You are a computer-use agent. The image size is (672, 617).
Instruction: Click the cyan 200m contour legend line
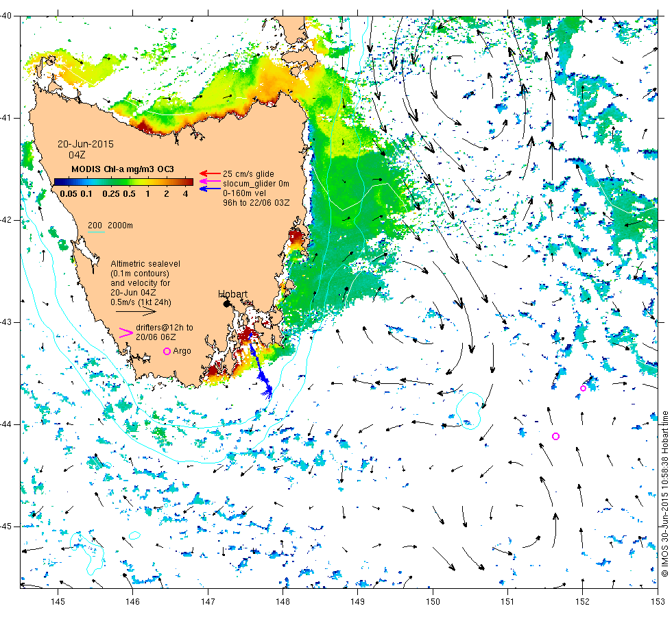(x=97, y=232)
